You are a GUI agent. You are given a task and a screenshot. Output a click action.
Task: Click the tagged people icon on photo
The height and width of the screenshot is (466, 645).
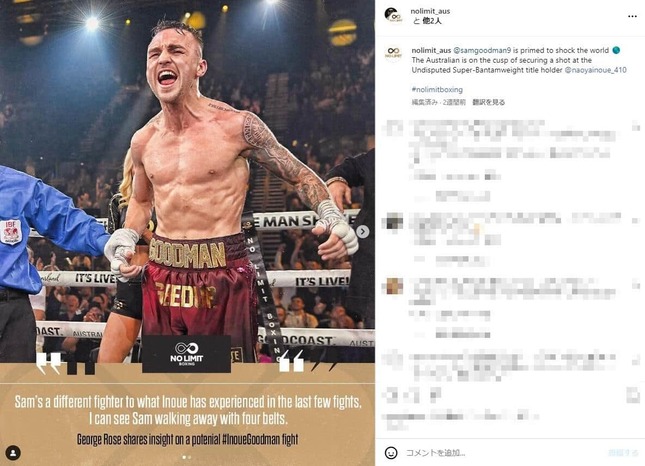[13, 453]
